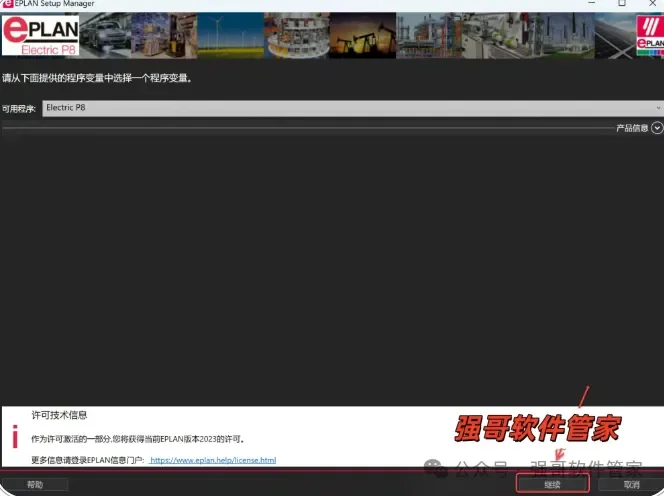Click the 继续 (Continue) button
This screenshot has height=496, width=664.
(x=553, y=484)
